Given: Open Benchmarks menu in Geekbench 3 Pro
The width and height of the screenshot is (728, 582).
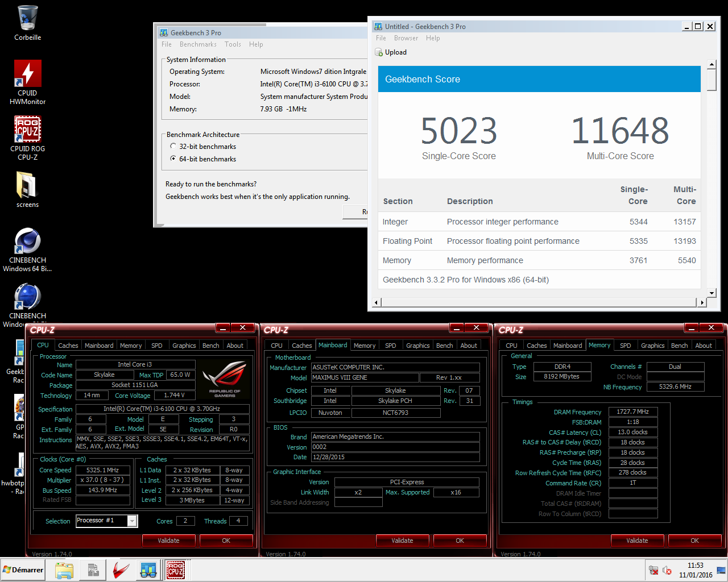Looking at the screenshot, I should click(x=198, y=44).
